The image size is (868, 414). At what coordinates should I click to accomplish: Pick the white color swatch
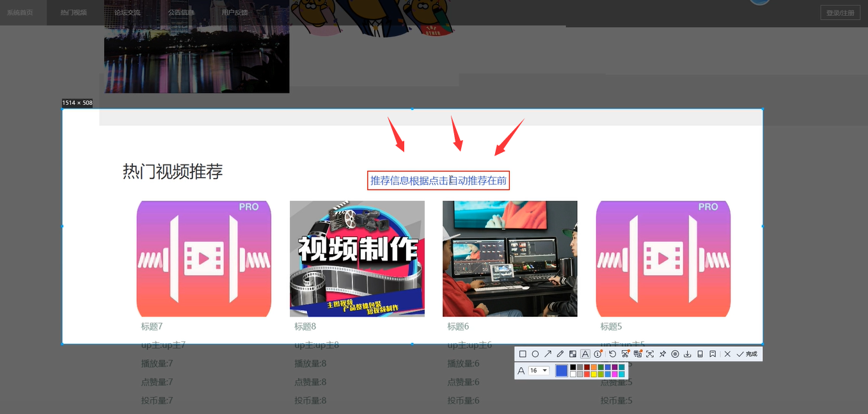point(573,374)
